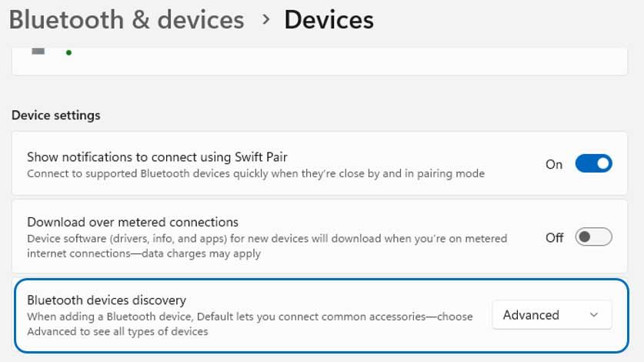Click the gray device icon in top card
Viewport: 644px width, 362px height.
(38, 50)
